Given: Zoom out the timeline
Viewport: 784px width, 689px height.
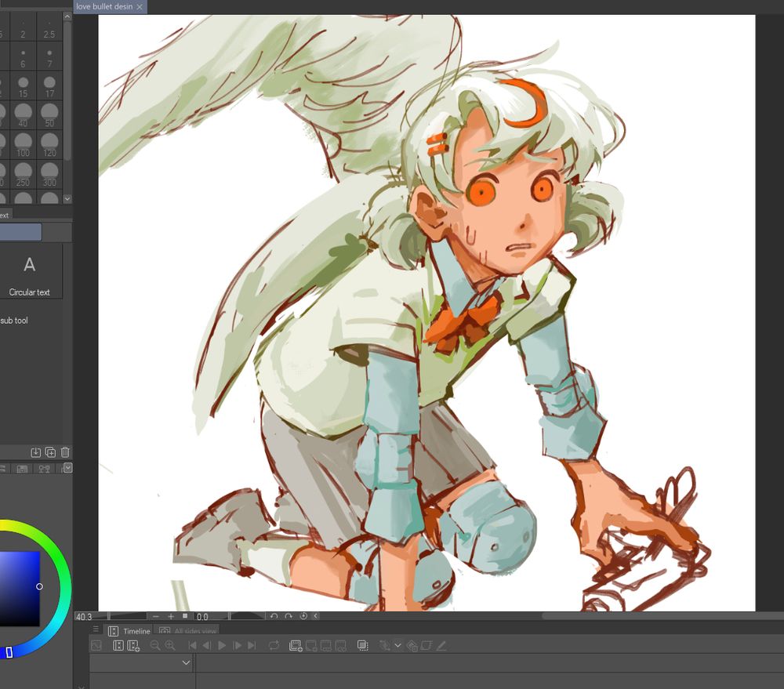Looking at the screenshot, I should click(155, 646).
